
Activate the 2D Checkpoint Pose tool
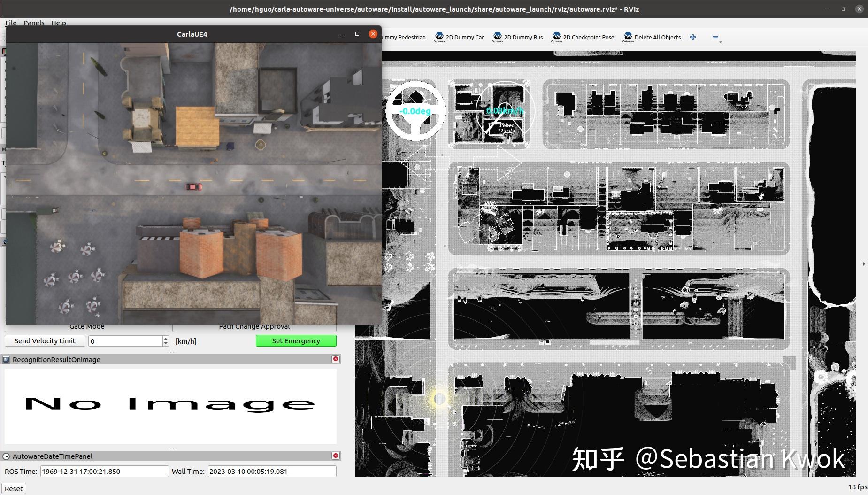coord(583,37)
